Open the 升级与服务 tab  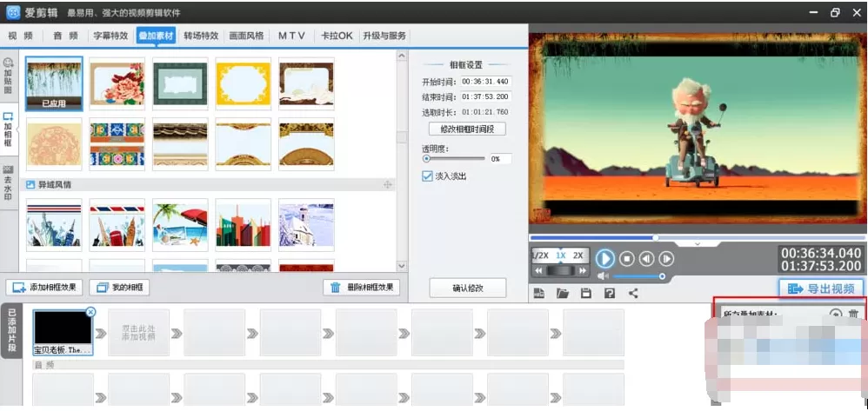coord(384,36)
